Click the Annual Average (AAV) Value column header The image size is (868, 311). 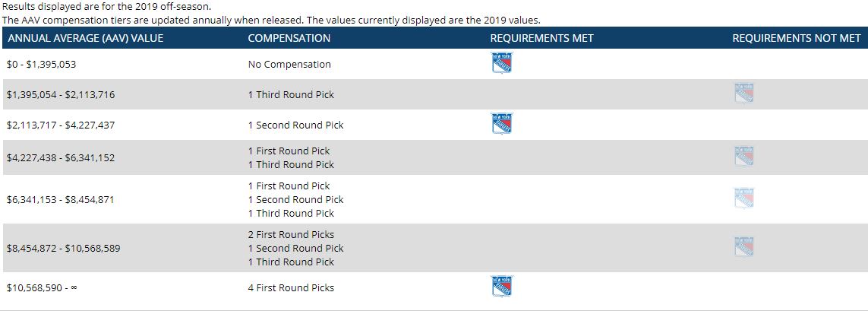[x=85, y=38]
